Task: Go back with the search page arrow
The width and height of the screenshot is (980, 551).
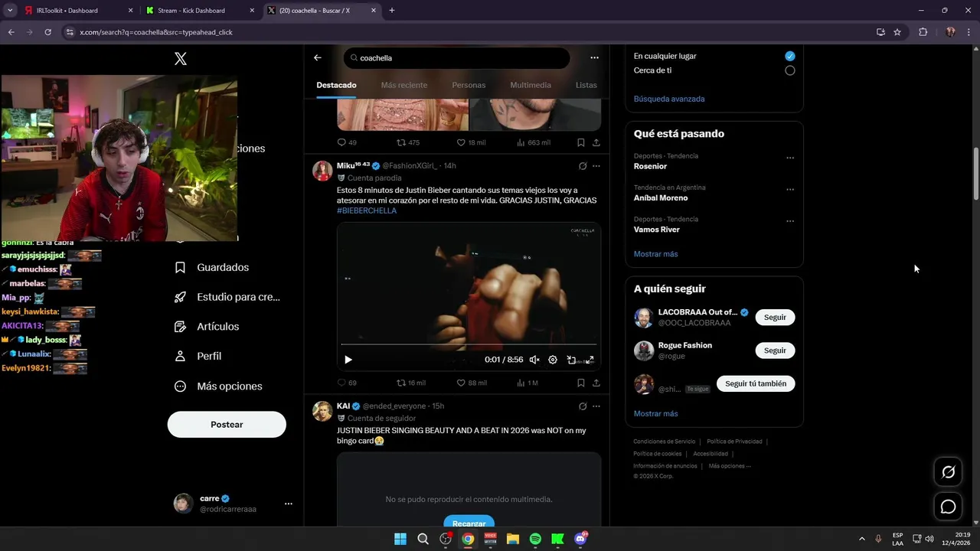Action: pos(318,57)
